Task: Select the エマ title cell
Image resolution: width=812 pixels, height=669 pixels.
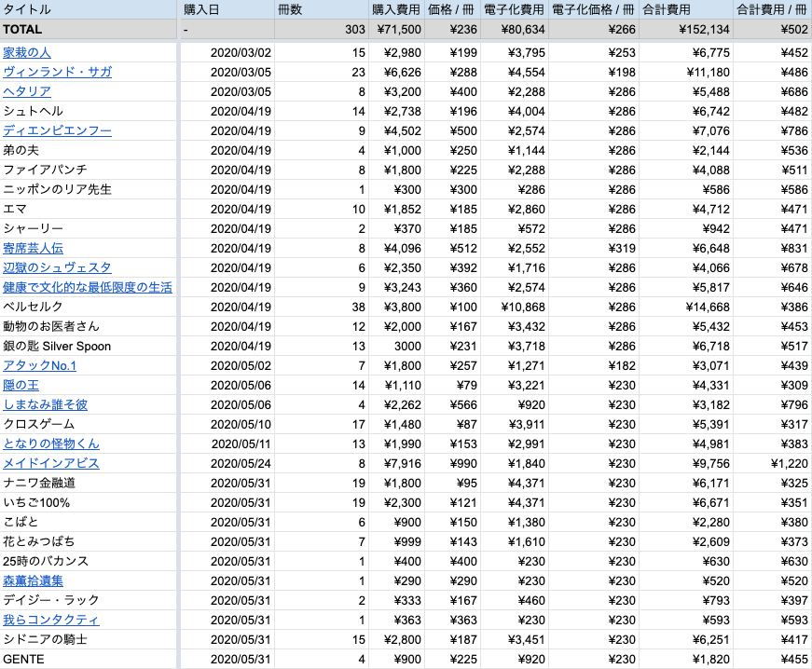Action: tap(89, 209)
